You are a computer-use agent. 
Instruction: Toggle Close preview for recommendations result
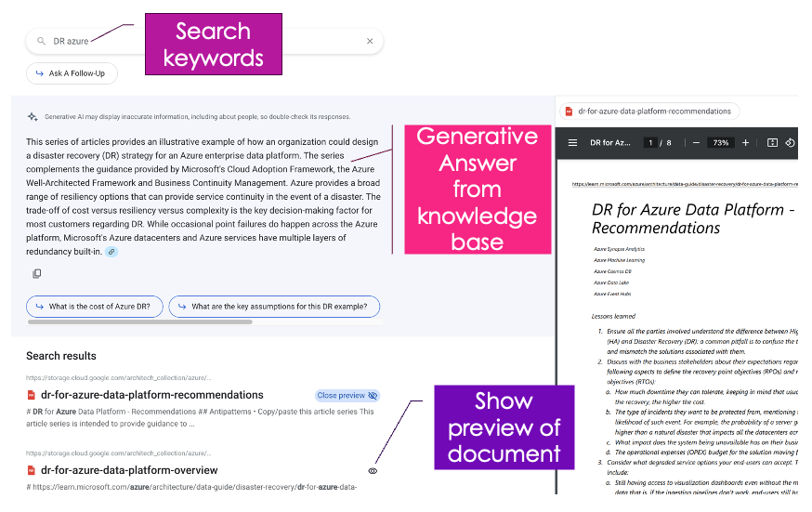click(347, 396)
